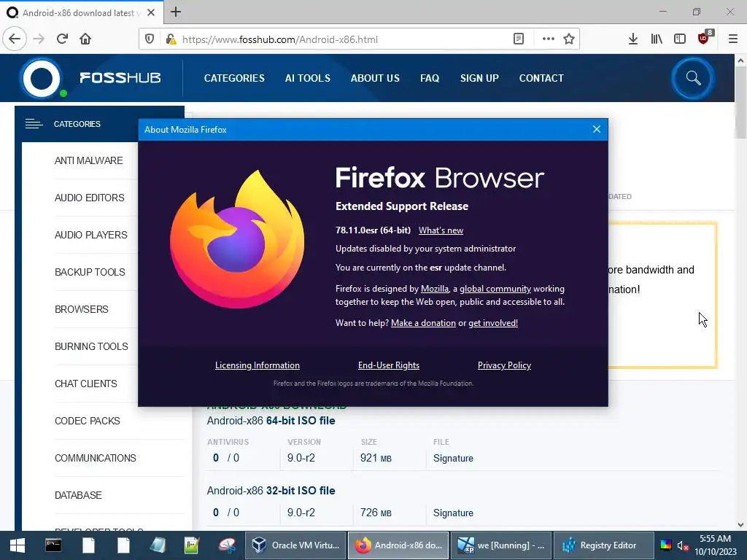Open Signature link for 32-bit ISO
The height and width of the screenshot is (560, 747).
point(453,513)
